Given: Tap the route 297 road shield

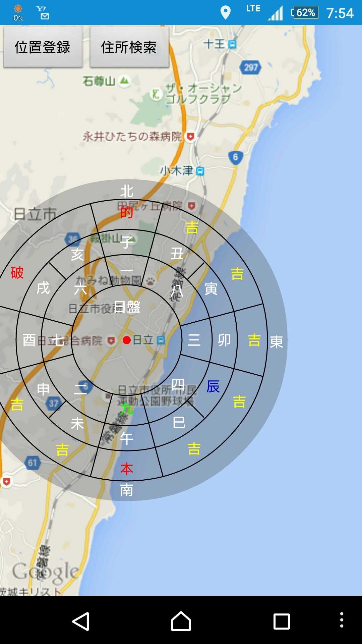Looking at the screenshot, I should (250, 67).
